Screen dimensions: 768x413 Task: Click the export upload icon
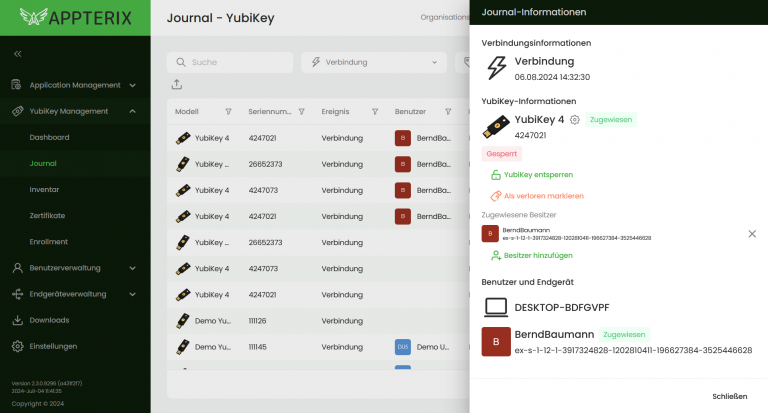[x=177, y=84]
